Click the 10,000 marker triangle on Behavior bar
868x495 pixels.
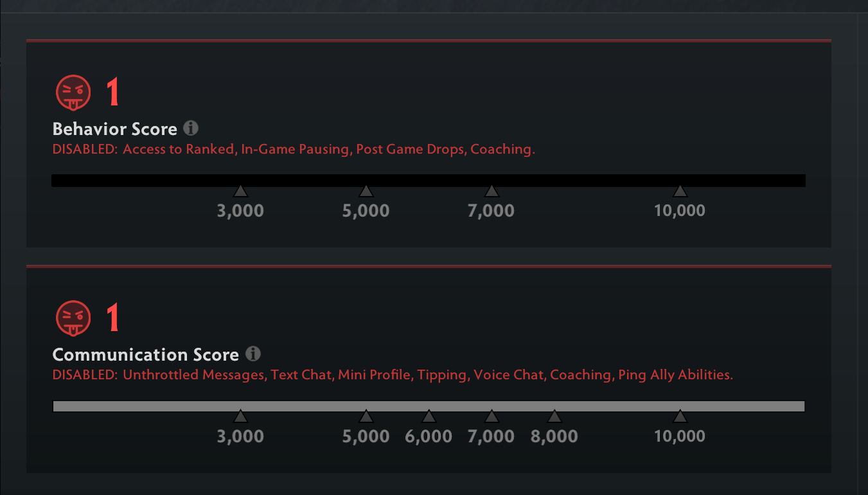(x=680, y=191)
